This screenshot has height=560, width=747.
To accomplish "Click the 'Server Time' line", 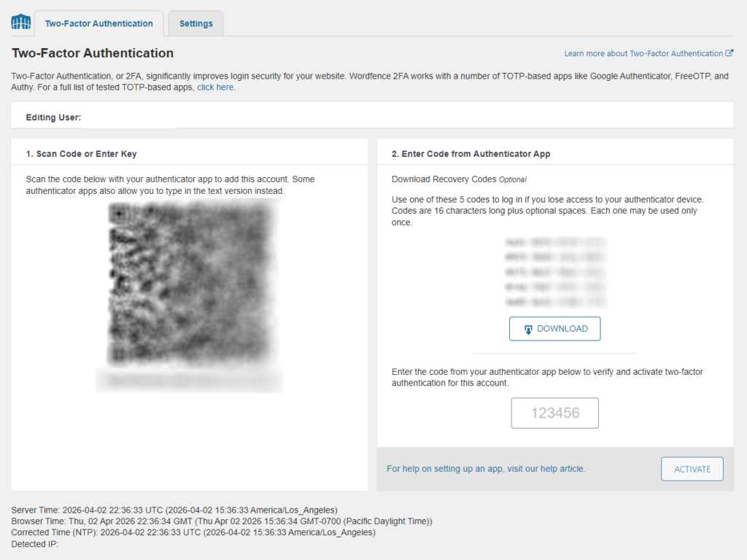I will (x=174, y=510).
